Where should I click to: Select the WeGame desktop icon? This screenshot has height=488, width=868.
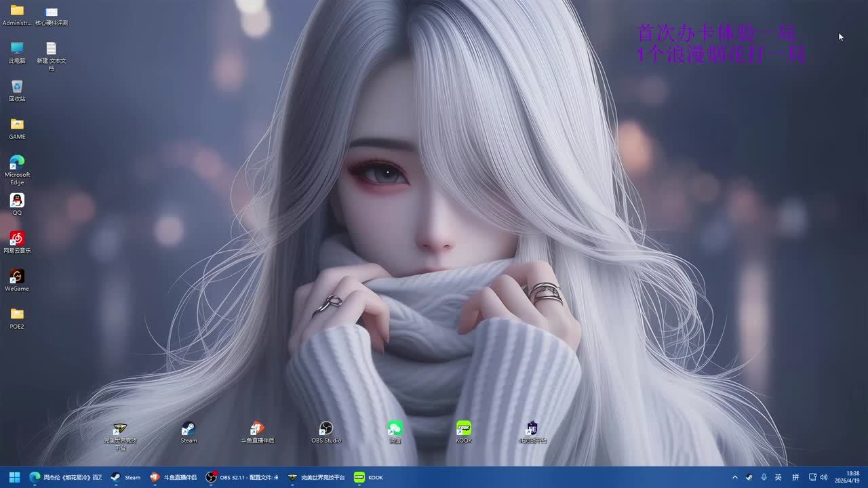click(17, 277)
